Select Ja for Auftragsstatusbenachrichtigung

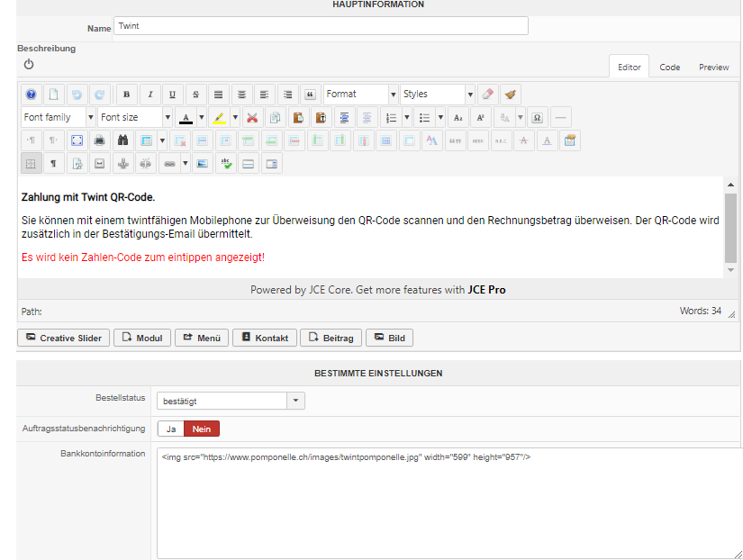point(171,429)
